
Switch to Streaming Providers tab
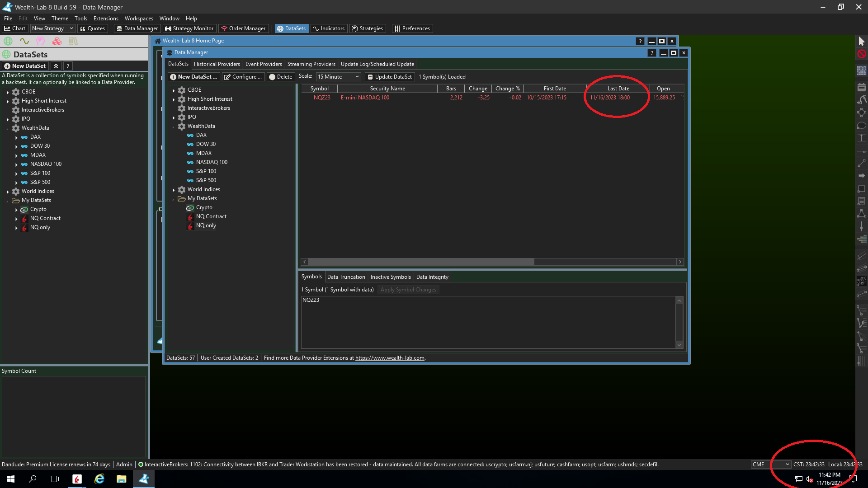[x=311, y=64]
